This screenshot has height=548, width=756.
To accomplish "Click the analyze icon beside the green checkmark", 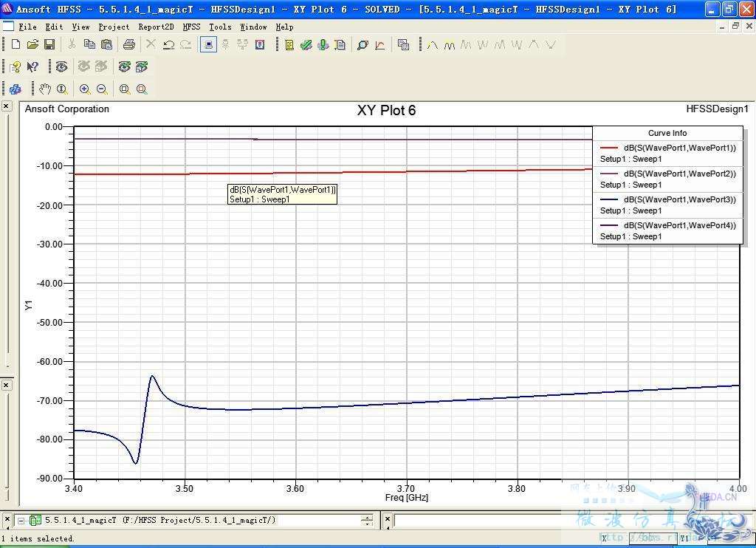I will pyautogui.click(x=323, y=45).
